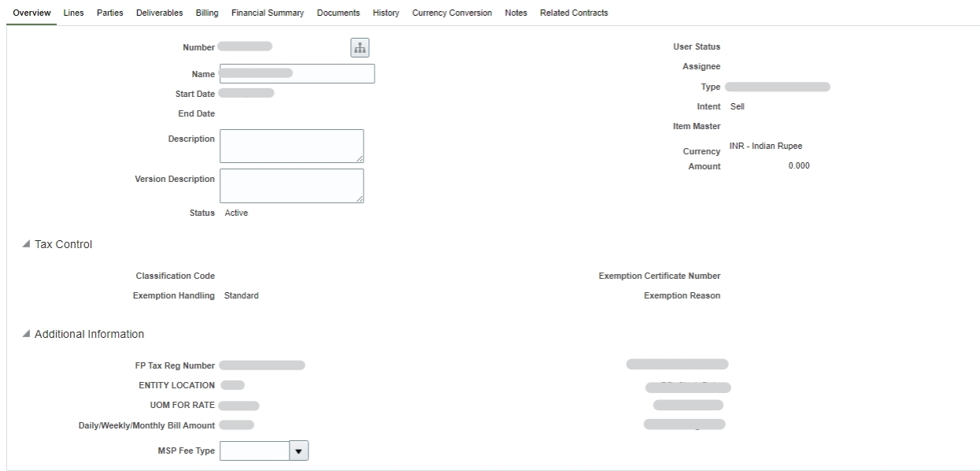Open the MSP Fee Type dropdown arrow
980x471 pixels.
coord(299,450)
